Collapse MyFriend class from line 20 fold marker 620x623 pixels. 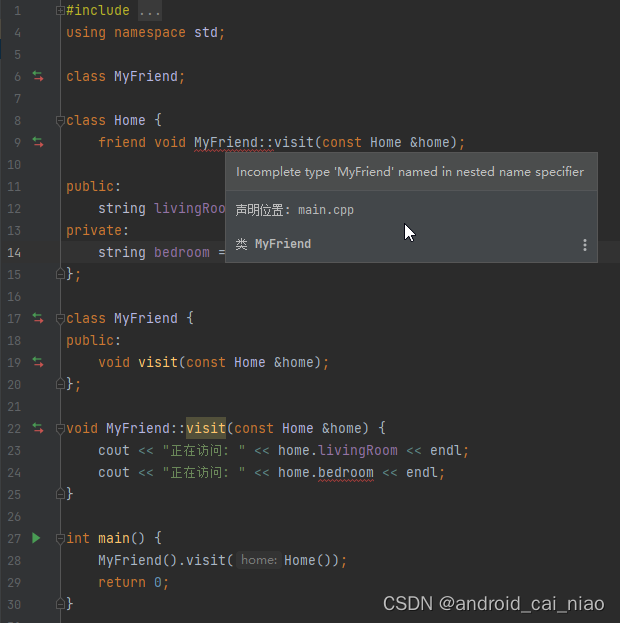[60, 384]
